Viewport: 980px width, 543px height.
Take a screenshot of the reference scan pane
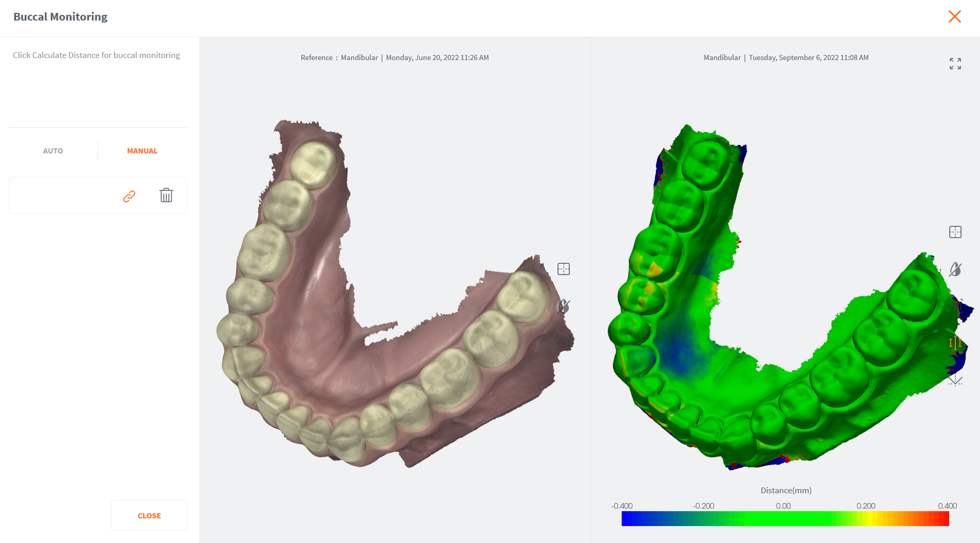(x=564, y=342)
